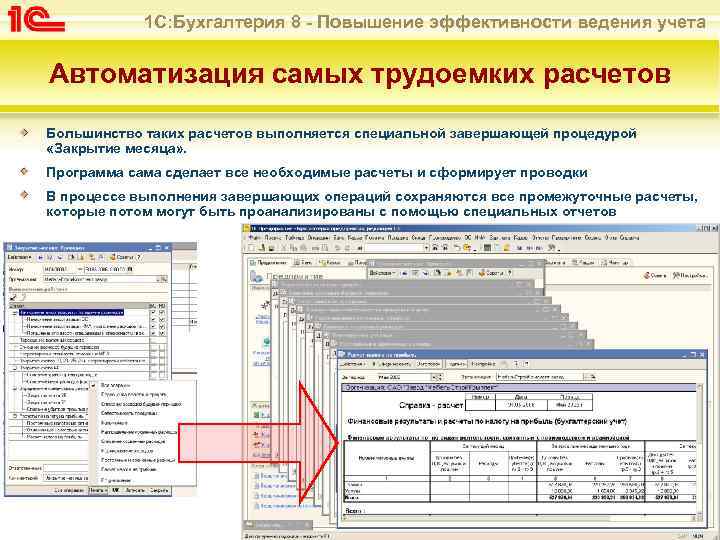This screenshot has width=720, height=540.
Task: Click the Справка - расчет report title
Action: click(x=431, y=405)
